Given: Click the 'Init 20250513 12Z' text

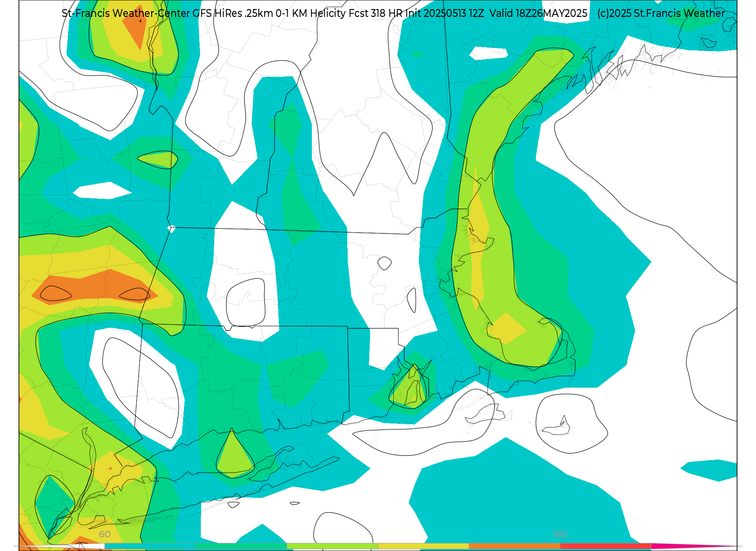Looking at the screenshot, I should pyautogui.click(x=445, y=13).
